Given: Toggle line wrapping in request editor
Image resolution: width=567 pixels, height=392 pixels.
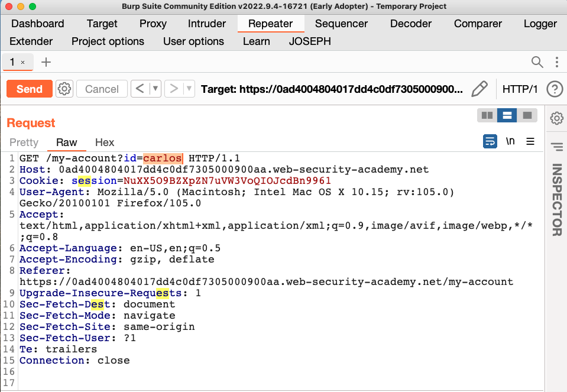Looking at the screenshot, I should 490,141.
